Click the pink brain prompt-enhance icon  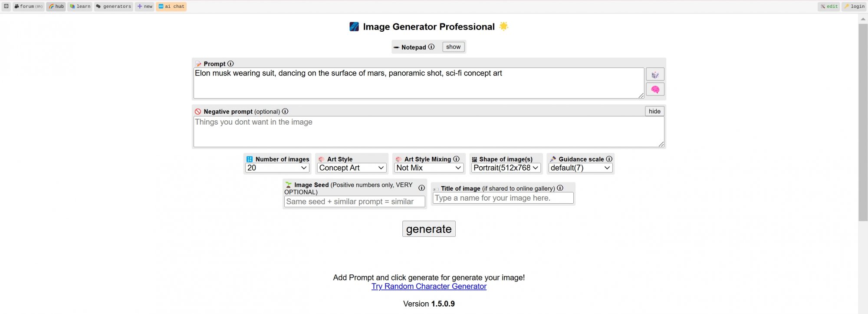655,89
